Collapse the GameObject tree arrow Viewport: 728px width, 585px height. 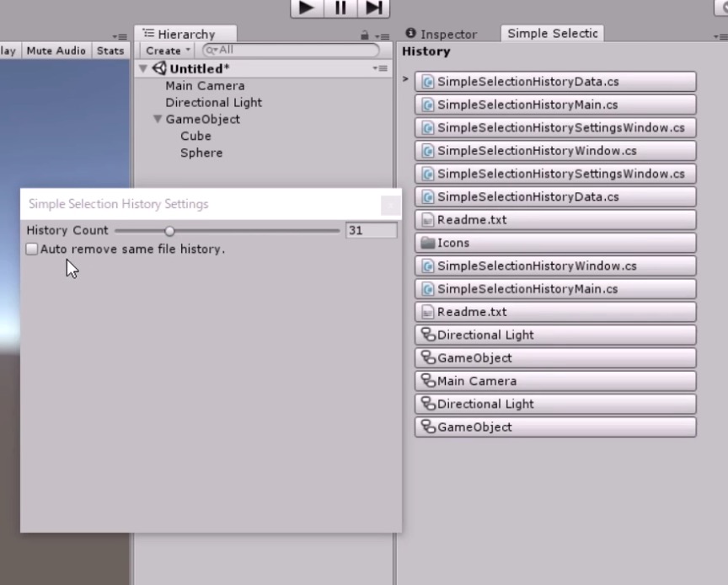158,119
